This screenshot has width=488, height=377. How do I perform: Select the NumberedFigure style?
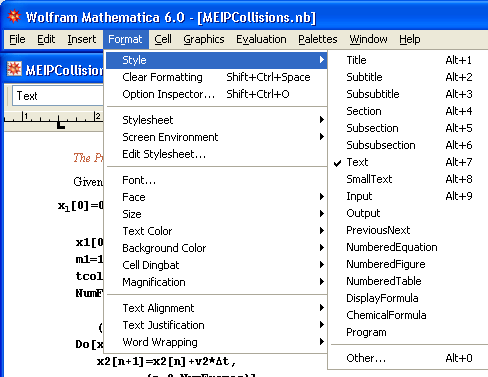click(409, 264)
